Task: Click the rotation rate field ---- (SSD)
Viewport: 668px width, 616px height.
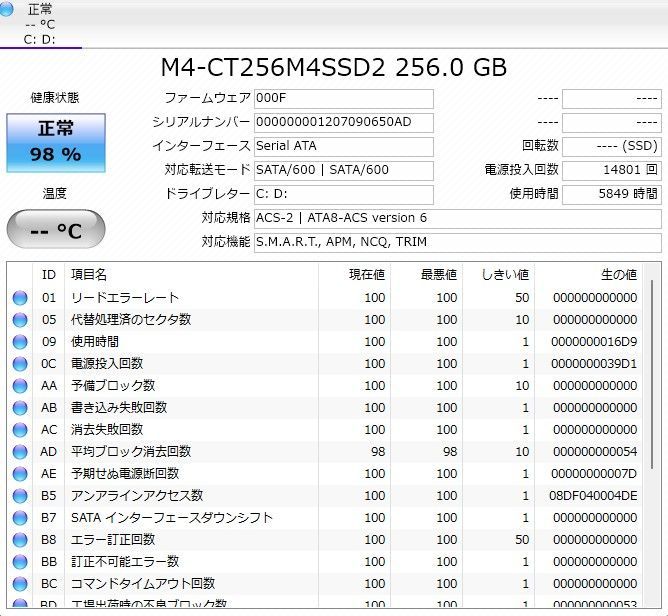Action: pyautogui.click(x=612, y=146)
